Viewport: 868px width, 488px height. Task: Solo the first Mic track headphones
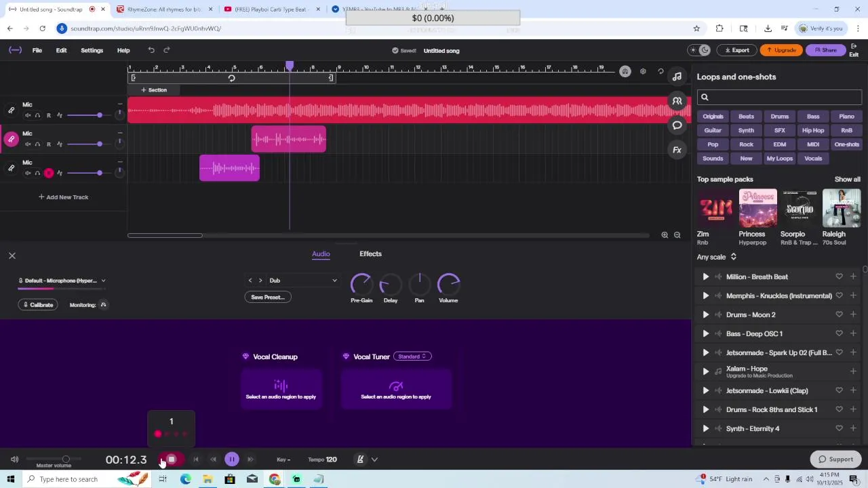pyautogui.click(x=37, y=115)
